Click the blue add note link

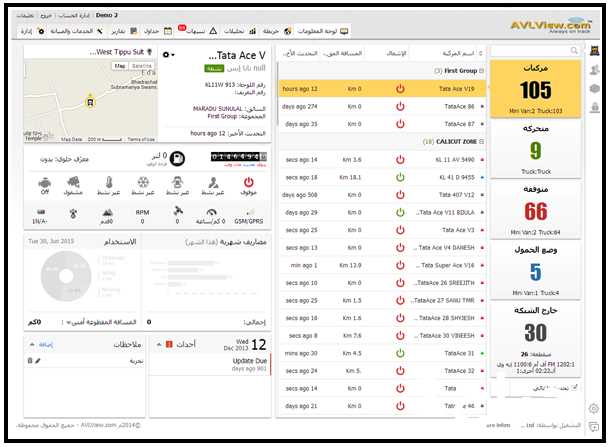[x=46, y=345]
